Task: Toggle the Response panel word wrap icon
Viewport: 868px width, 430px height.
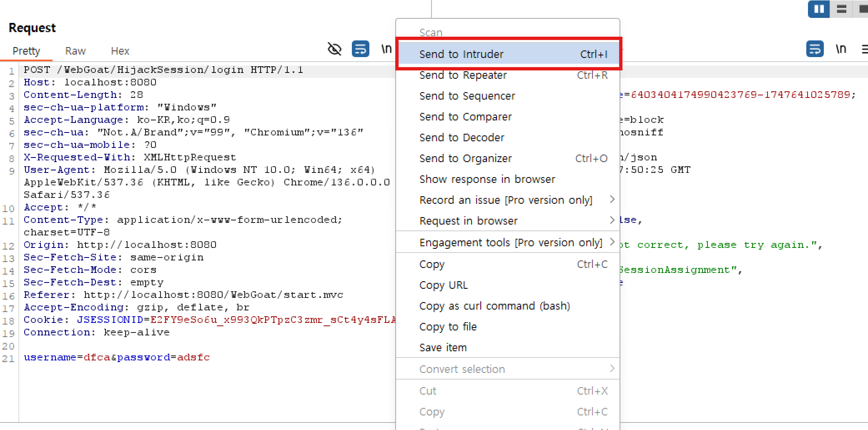Action: (x=815, y=49)
